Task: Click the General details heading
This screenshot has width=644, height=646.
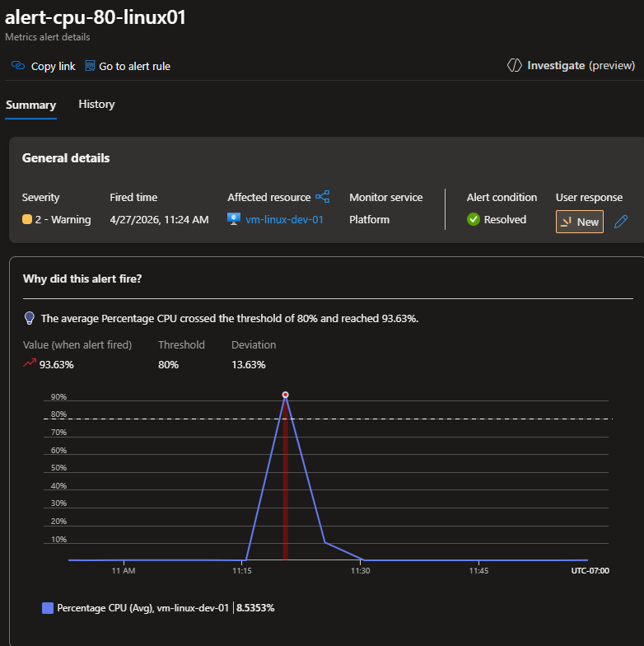Action: [x=66, y=158]
